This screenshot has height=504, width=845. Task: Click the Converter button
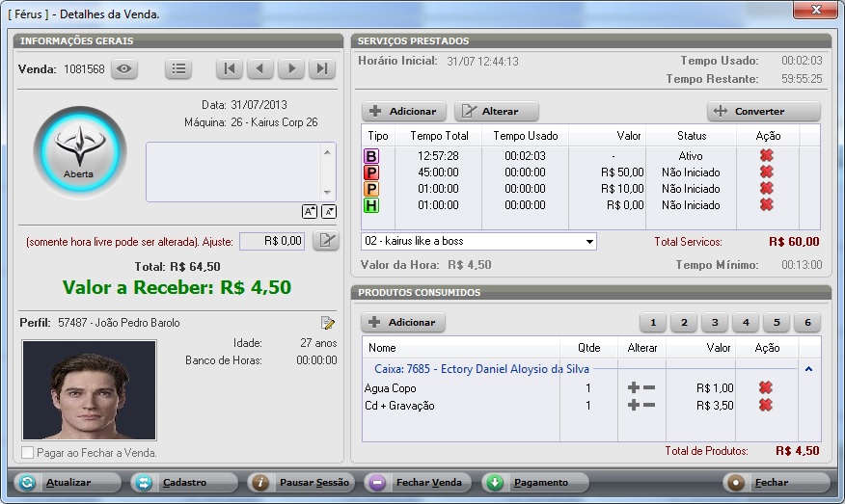pyautogui.click(x=764, y=112)
